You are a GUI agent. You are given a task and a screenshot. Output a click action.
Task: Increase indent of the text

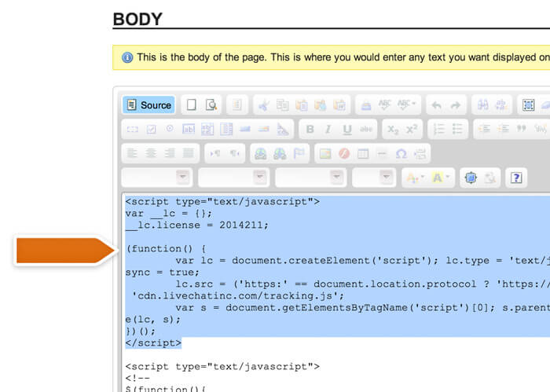(x=504, y=130)
